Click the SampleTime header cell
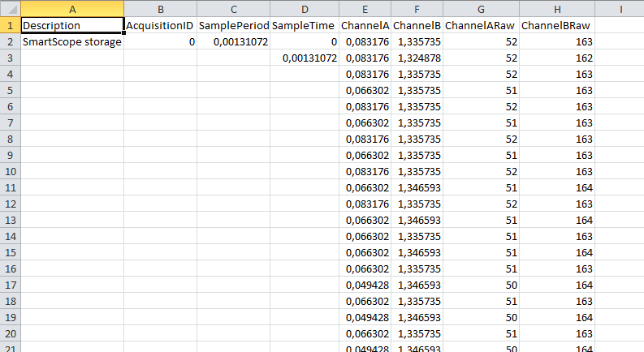This screenshot has width=644, height=352. pyautogui.click(x=305, y=25)
